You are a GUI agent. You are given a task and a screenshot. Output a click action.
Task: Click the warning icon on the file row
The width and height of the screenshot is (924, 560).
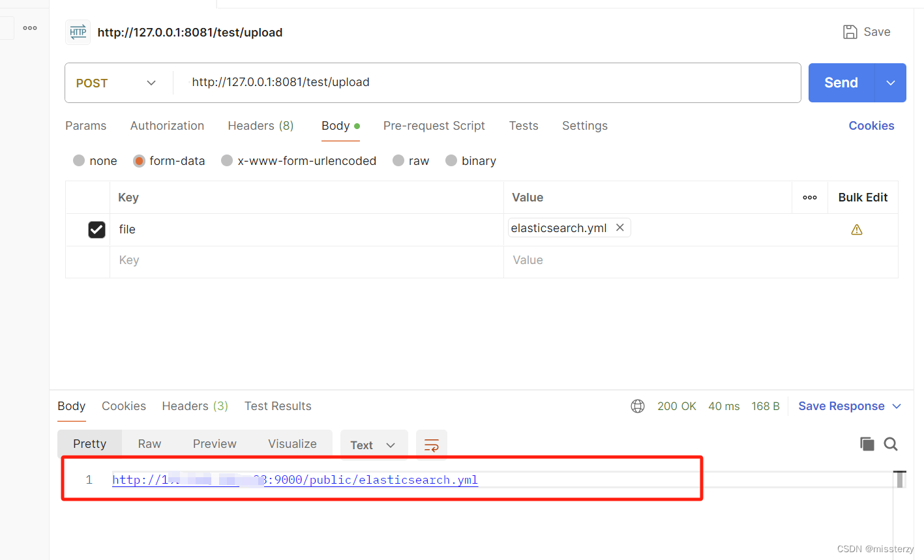point(856,229)
